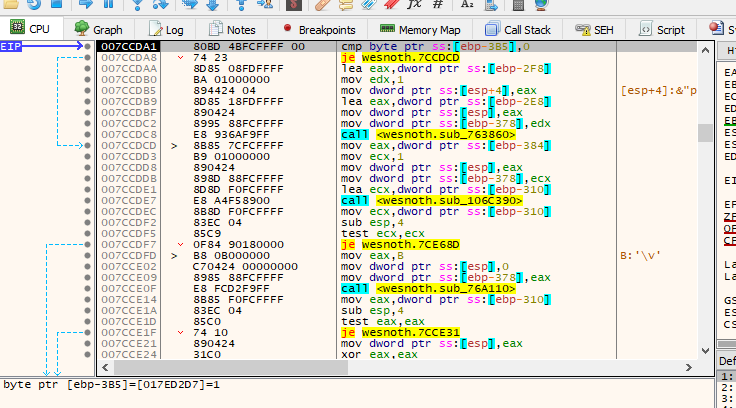
Task: Click the Stop debugging square icon
Action: tap(56, 4)
